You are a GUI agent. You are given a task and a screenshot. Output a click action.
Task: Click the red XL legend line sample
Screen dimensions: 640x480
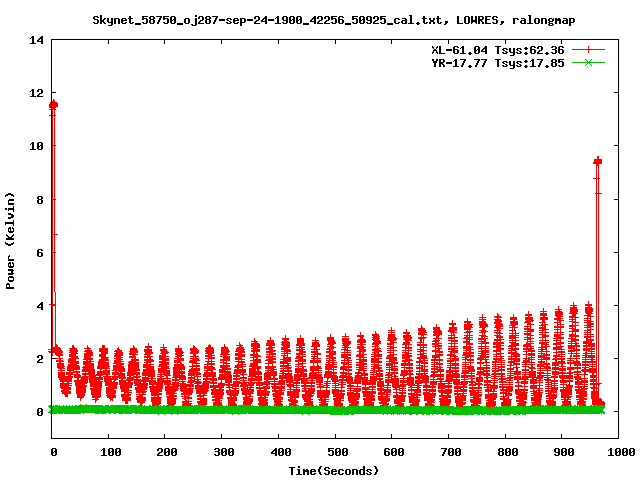coord(588,50)
